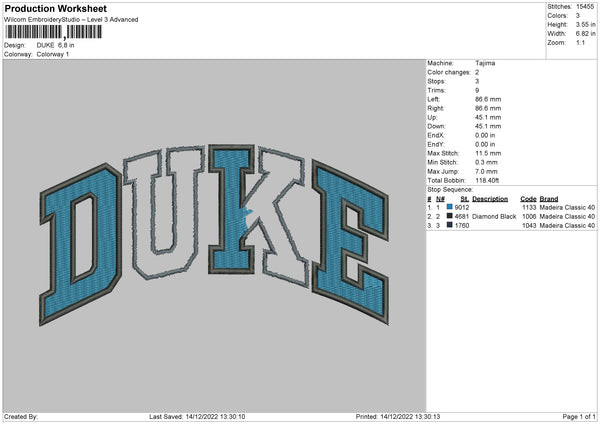Viewport: 600px width, 424px height.
Task: Select the Down value 45.1 mm
Action: click(488, 126)
